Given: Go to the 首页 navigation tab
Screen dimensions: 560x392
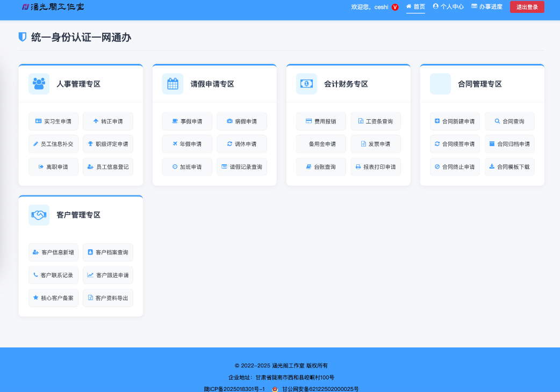Looking at the screenshot, I should pyautogui.click(x=415, y=7).
